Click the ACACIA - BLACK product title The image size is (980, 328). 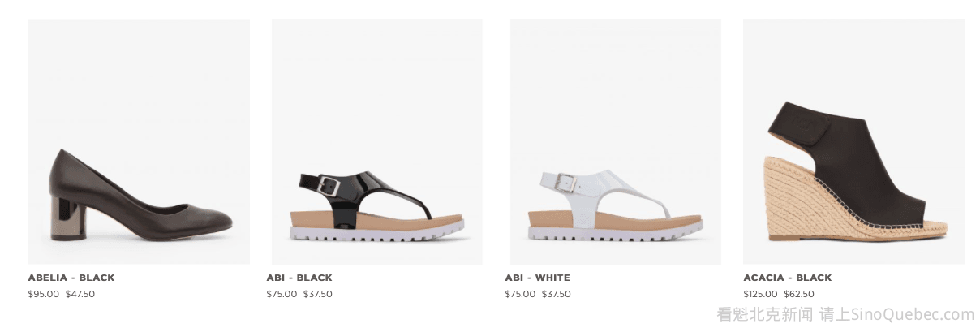787,278
